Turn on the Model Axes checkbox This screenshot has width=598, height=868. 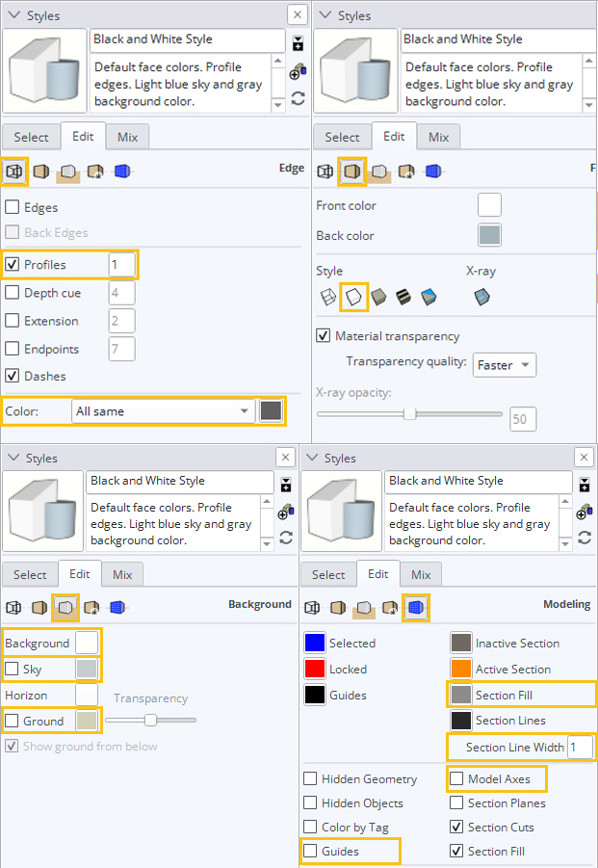(x=456, y=778)
